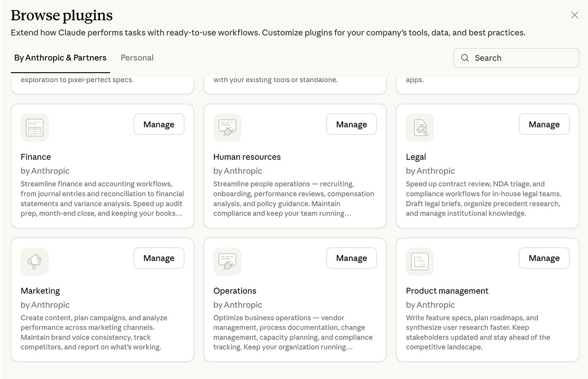Manage the Operations plugin

click(351, 258)
